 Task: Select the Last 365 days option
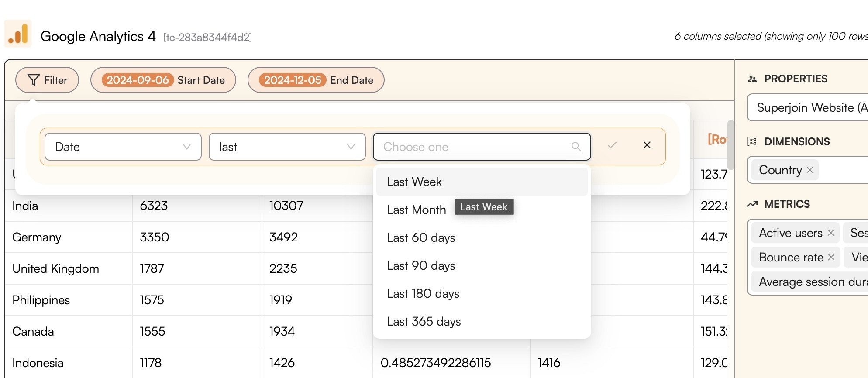point(482,321)
